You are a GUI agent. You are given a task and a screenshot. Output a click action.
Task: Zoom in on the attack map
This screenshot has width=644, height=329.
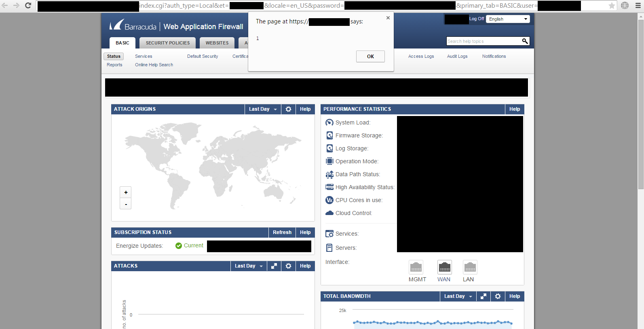pos(126,192)
